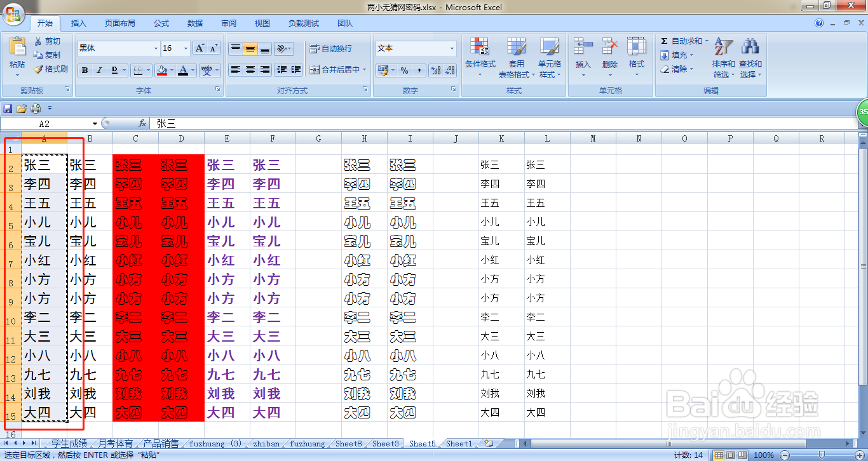Image resolution: width=868 pixels, height=461 pixels.
Task: Open the 学生成绩 worksheet tab
Action: (x=69, y=444)
